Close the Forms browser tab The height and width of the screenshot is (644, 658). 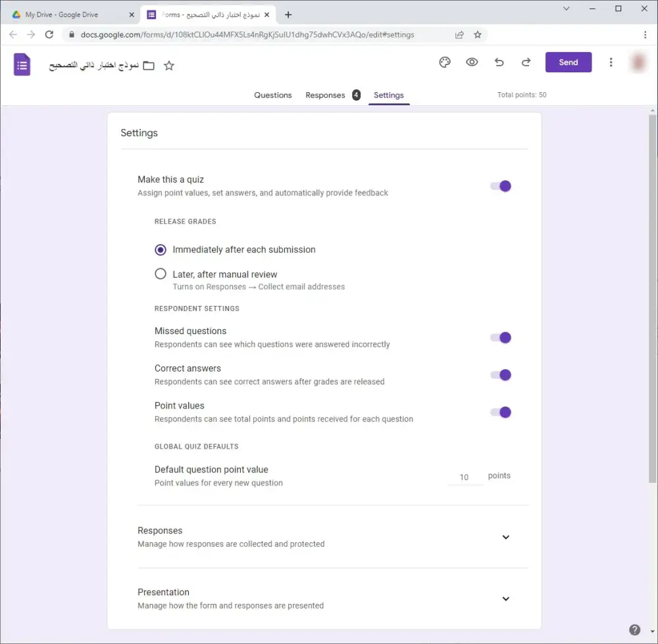pyautogui.click(x=267, y=14)
